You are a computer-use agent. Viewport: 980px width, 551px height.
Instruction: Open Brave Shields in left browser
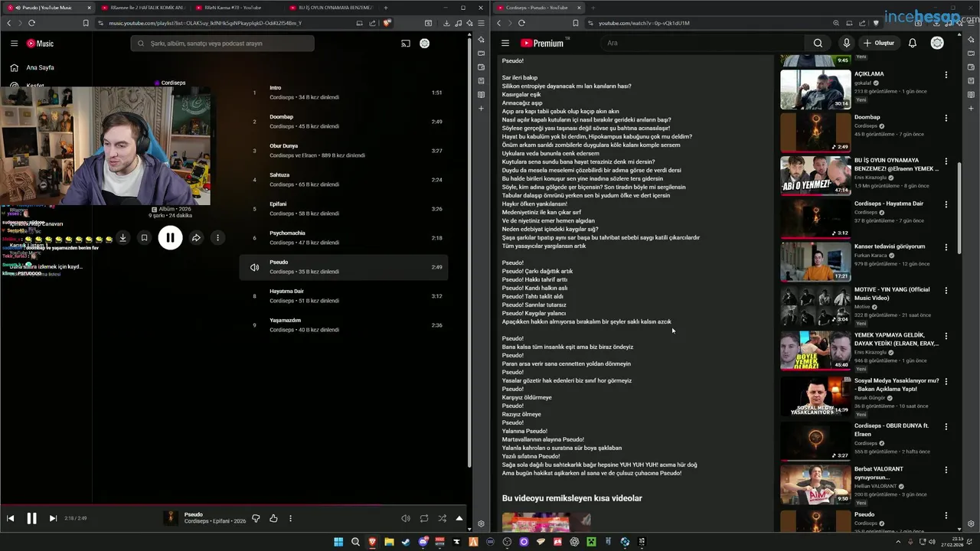[x=387, y=23]
